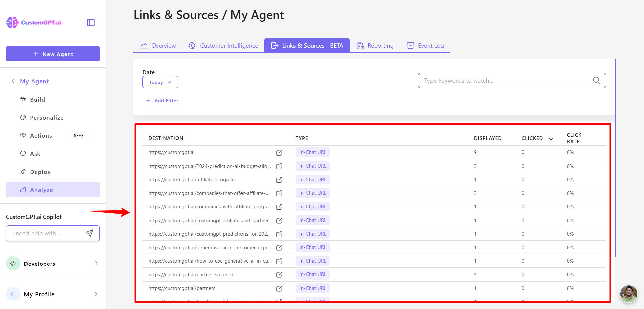644x309 pixels.
Task: Open the Today date dropdown
Action: (160, 82)
